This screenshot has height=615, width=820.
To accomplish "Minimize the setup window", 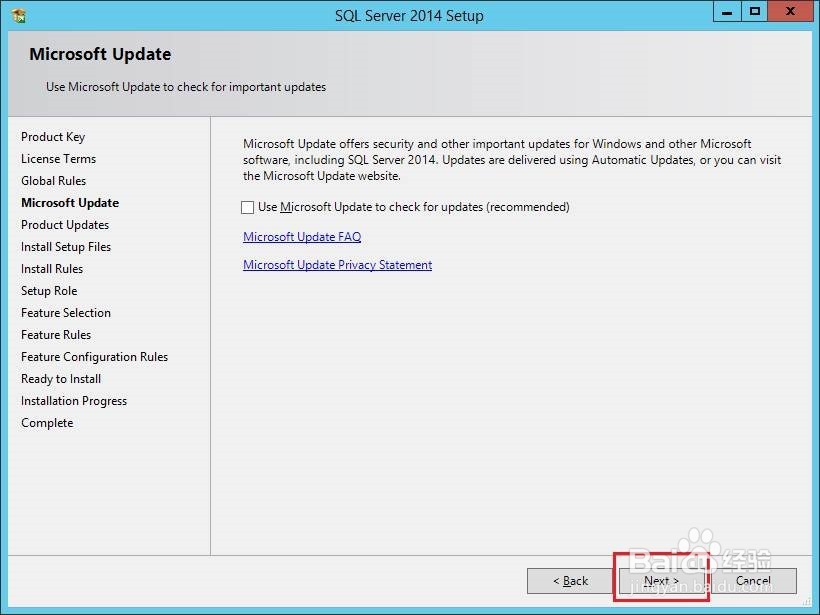I will (x=727, y=12).
